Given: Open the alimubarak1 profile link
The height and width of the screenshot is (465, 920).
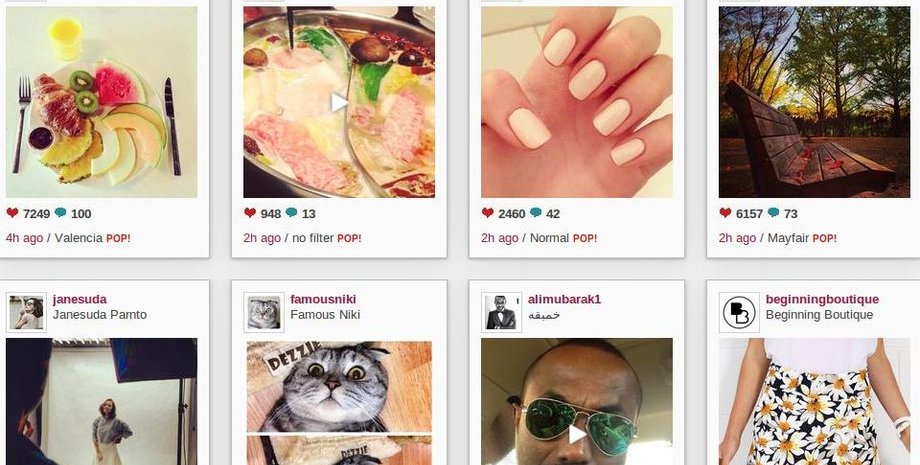Looking at the screenshot, I should click(564, 299).
